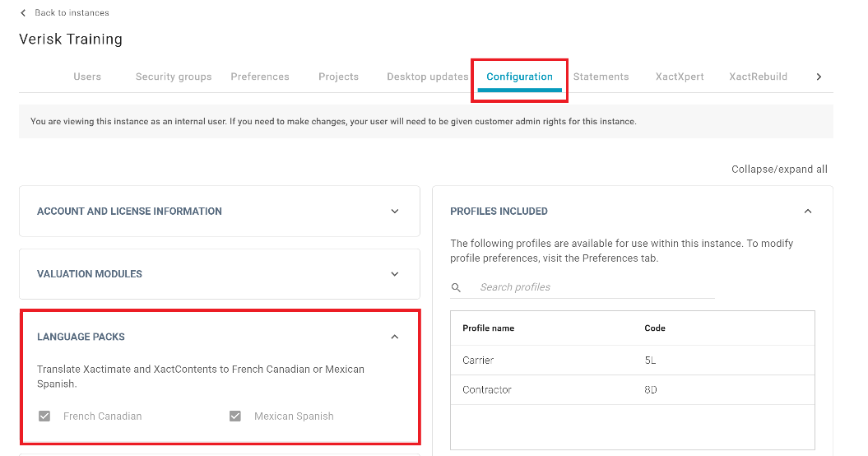Switch to the XactXpert tab
This screenshot has width=868, height=456.
680,77
